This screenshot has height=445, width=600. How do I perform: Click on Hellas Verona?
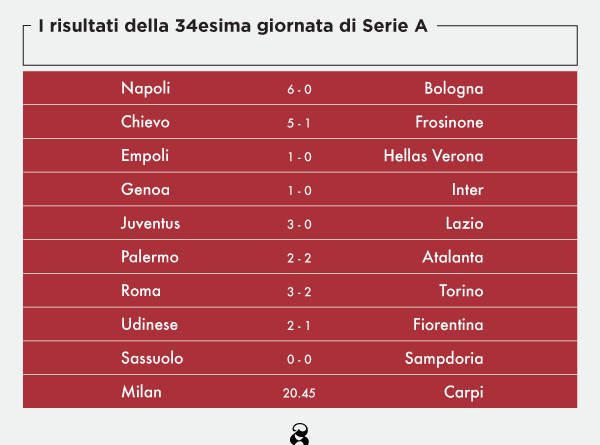(x=433, y=156)
